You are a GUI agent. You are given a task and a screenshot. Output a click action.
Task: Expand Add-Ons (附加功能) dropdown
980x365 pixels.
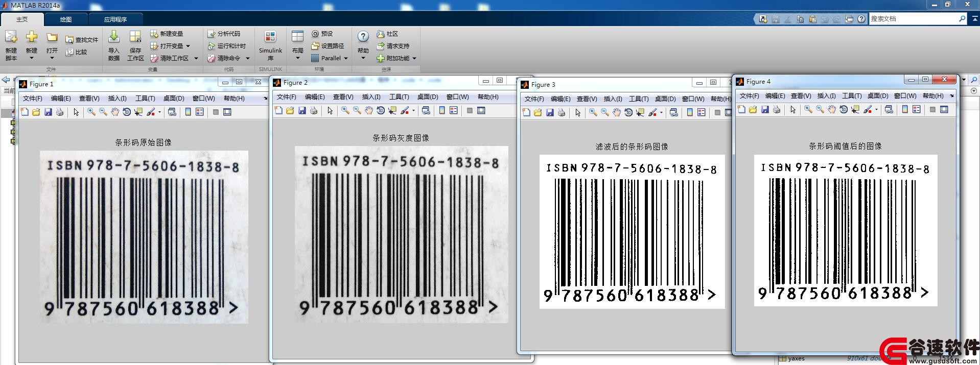tap(414, 58)
